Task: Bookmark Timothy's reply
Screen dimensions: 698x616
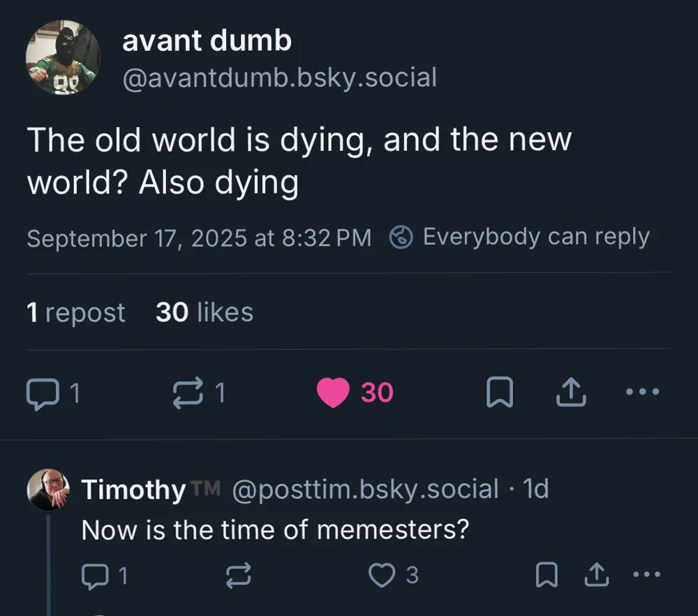Action: point(545,575)
